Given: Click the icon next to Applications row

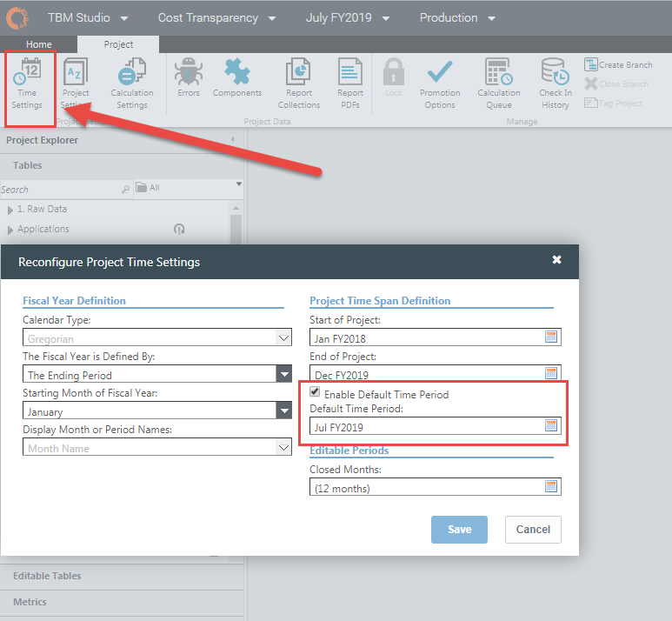Looking at the screenshot, I should (179, 229).
